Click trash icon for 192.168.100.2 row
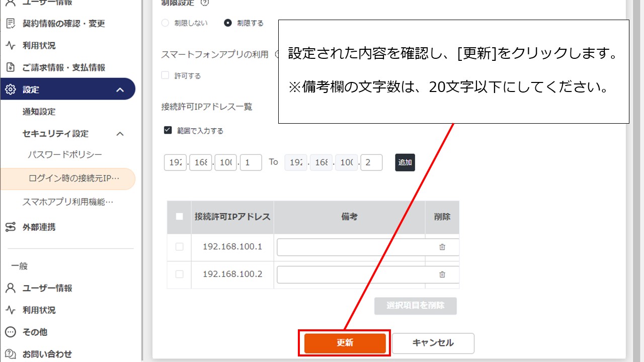The width and height of the screenshot is (644, 362). pyautogui.click(x=442, y=275)
